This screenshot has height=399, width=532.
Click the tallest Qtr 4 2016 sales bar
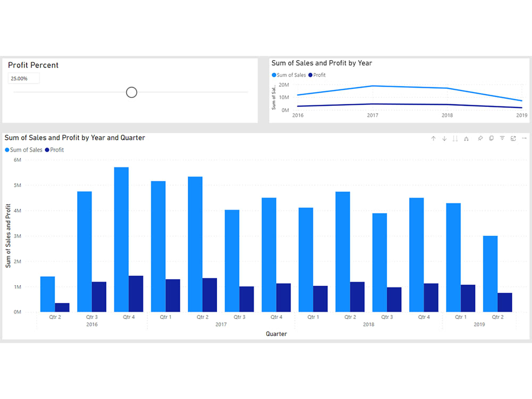[121, 239]
